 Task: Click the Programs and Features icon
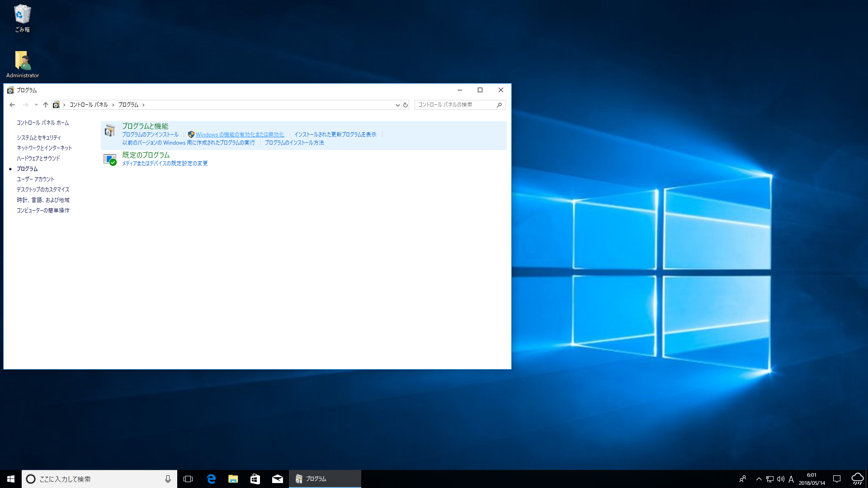point(109,131)
